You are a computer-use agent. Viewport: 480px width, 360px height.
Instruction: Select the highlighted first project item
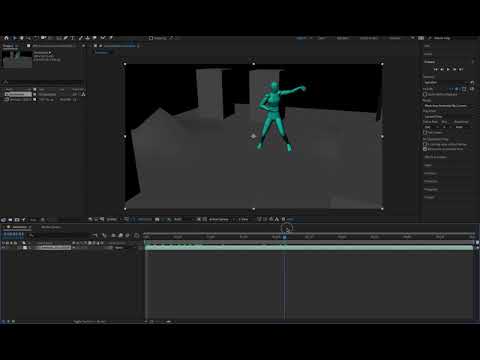(x=18, y=94)
